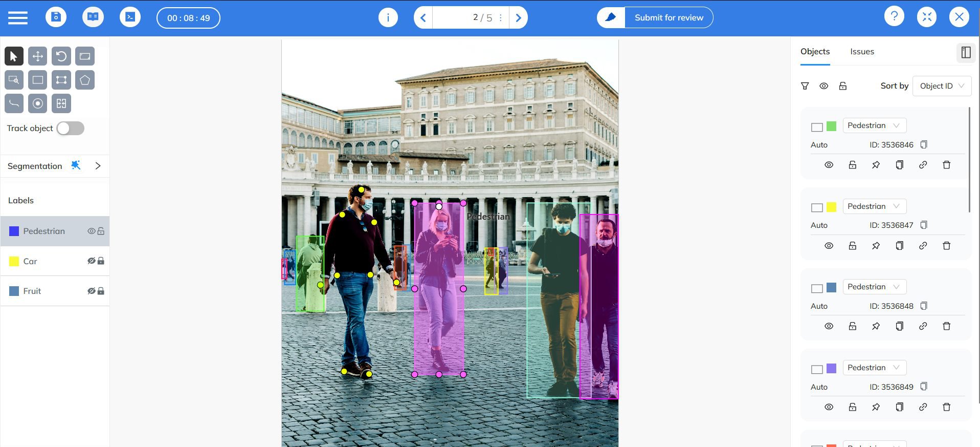Copy the ID 3536848 to clipboard

pos(924,306)
